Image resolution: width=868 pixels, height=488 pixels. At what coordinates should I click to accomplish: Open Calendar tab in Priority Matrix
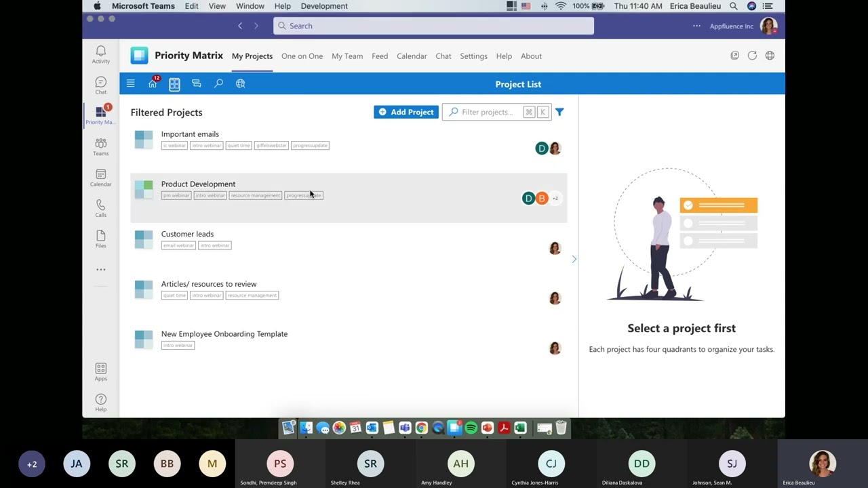click(x=412, y=56)
